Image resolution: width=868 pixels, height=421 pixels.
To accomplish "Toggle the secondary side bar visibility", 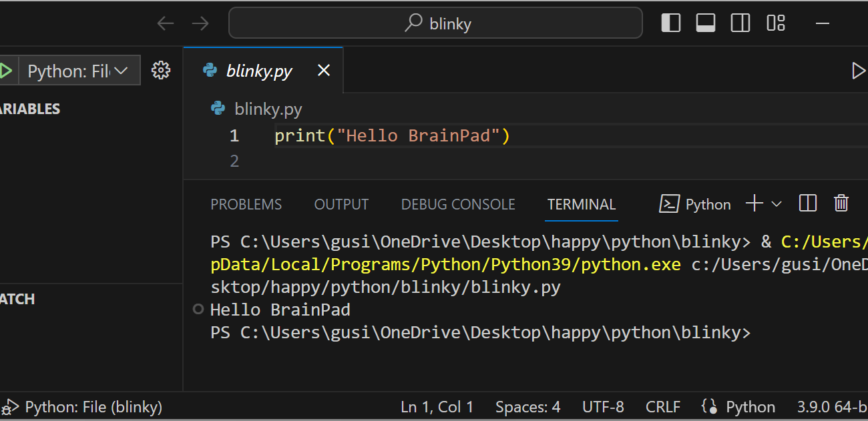I will pyautogui.click(x=740, y=23).
